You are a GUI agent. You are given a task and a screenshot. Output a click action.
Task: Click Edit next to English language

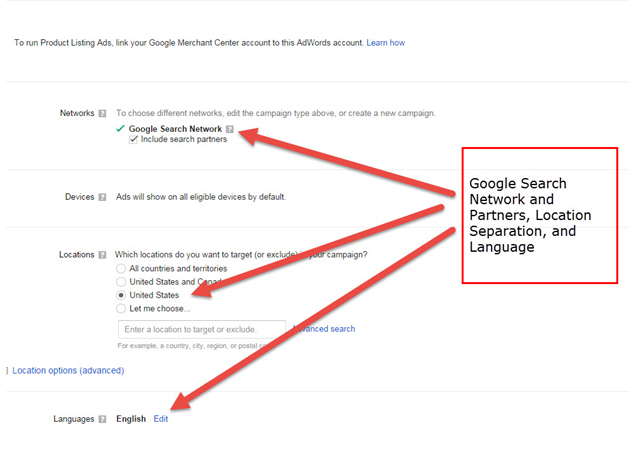click(x=161, y=419)
